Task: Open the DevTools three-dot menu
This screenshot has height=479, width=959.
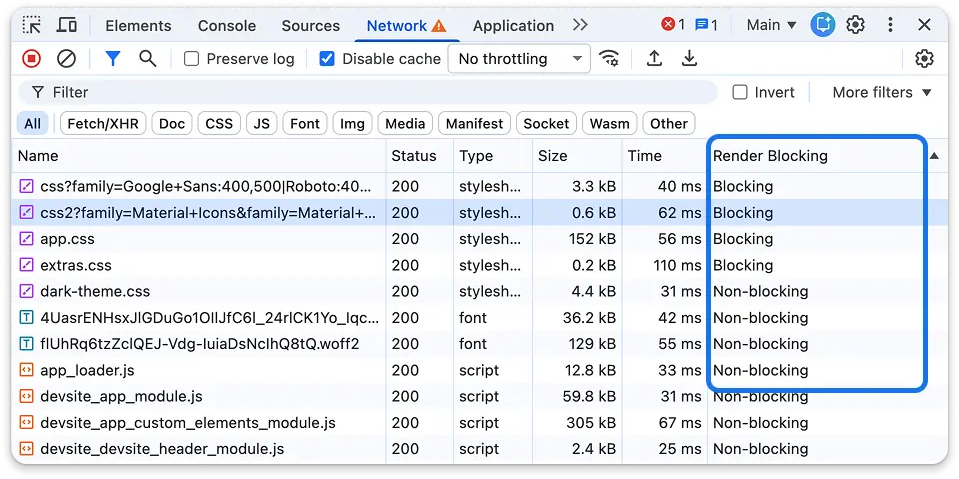Action: (x=890, y=25)
